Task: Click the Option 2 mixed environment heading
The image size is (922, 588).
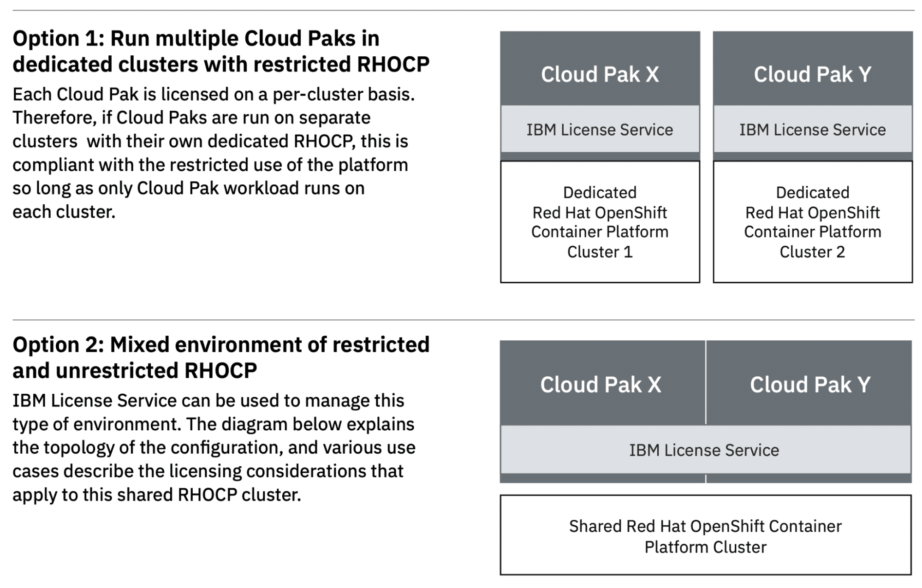Action: coord(221,357)
